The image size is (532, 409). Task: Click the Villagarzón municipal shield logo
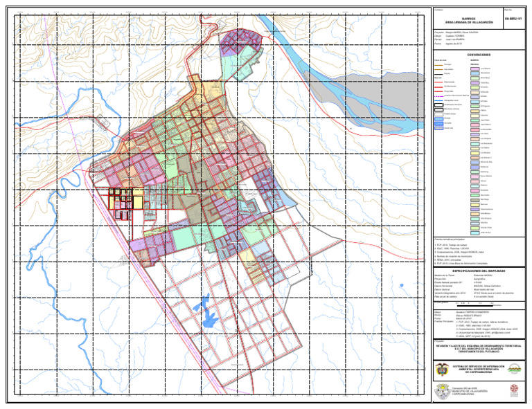coord(443,392)
